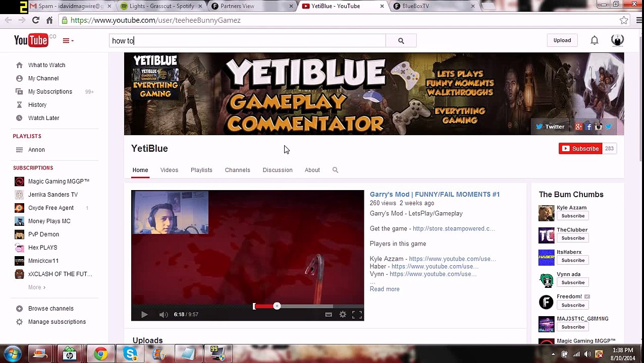Open Hex PLAYS subscription

42,247
